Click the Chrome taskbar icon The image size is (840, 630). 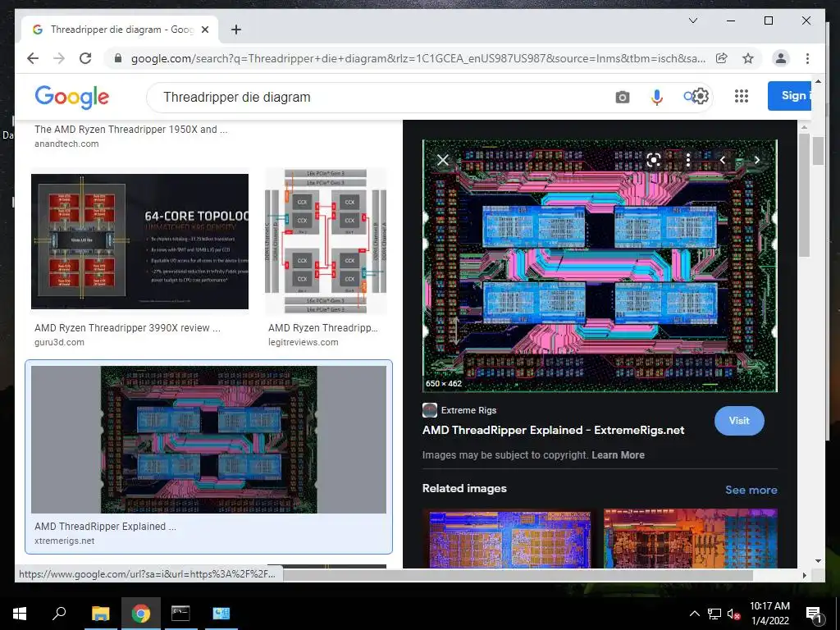tap(140, 614)
